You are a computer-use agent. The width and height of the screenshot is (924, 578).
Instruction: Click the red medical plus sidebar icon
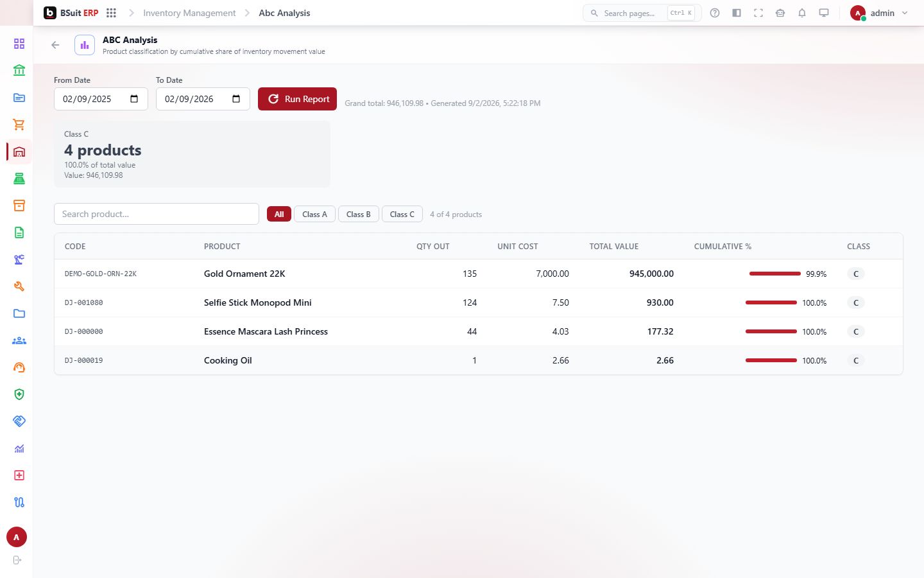(19, 475)
